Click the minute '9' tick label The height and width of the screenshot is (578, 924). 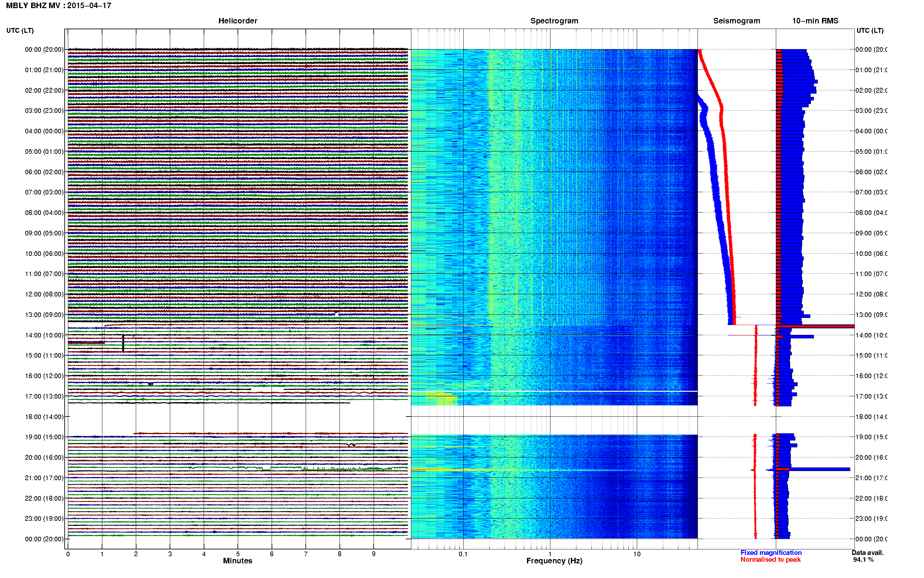[x=374, y=554]
